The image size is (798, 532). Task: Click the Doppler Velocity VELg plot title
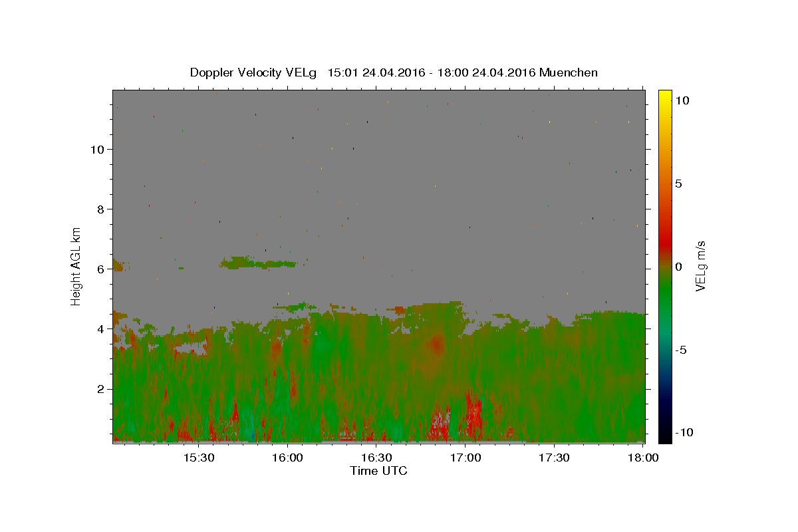pos(394,72)
